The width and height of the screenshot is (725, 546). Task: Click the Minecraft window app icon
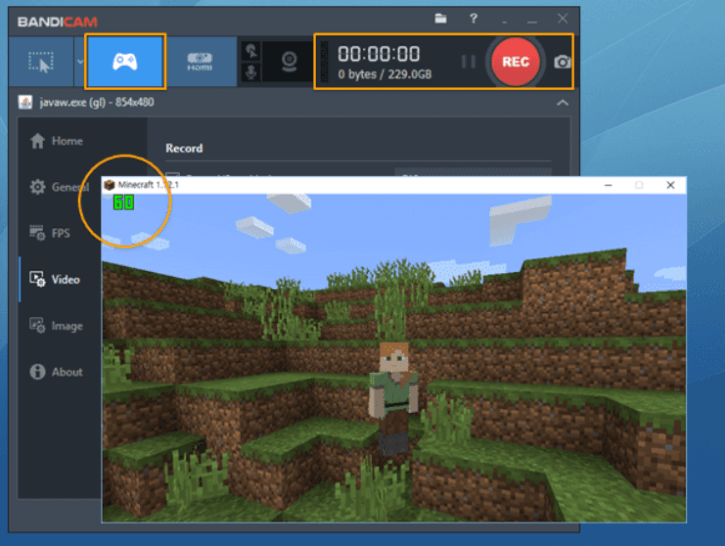pyautogui.click(x=109, y=185)
